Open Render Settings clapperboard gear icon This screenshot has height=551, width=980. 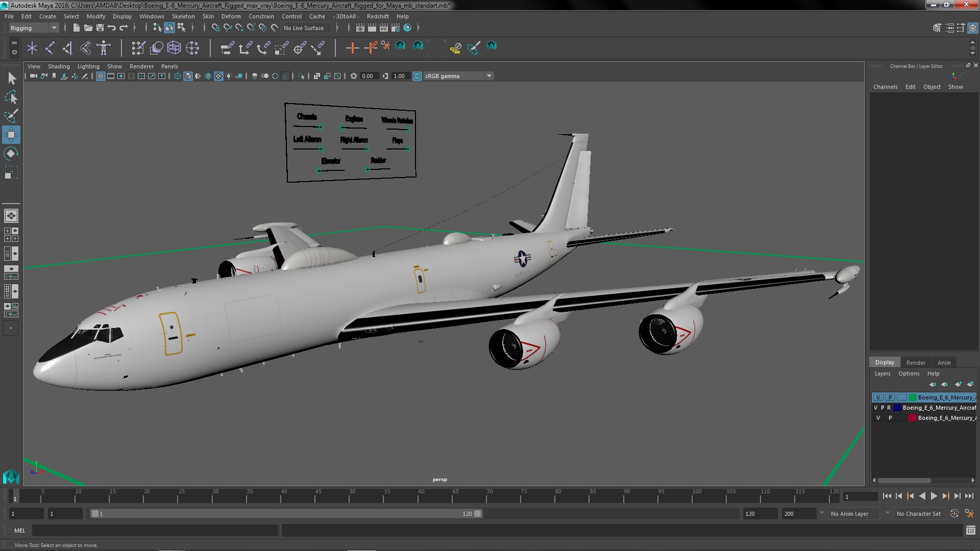point(396,28)
